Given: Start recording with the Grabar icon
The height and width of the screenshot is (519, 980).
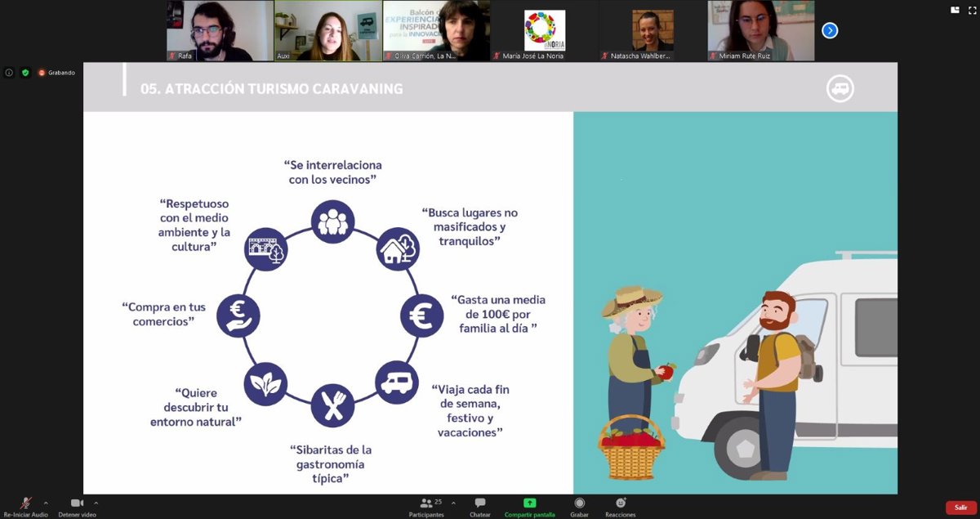Looking at the screenshot, I should coord(579,503).
